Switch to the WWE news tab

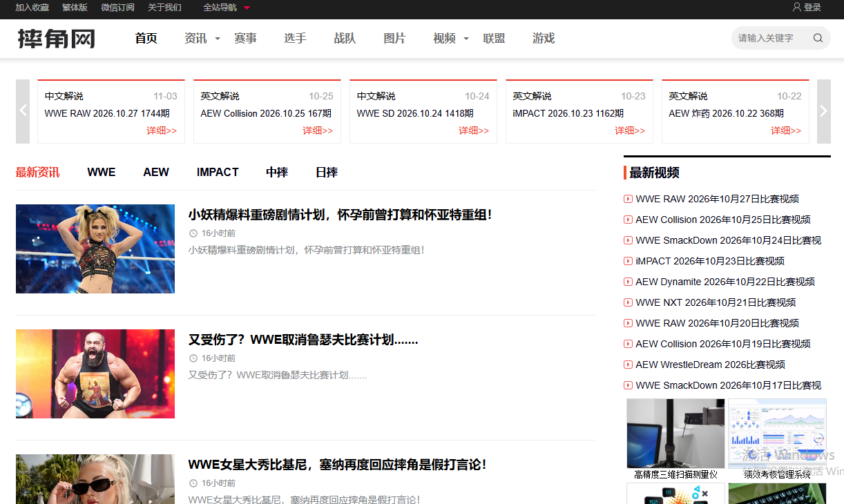[x=102, y=173]
